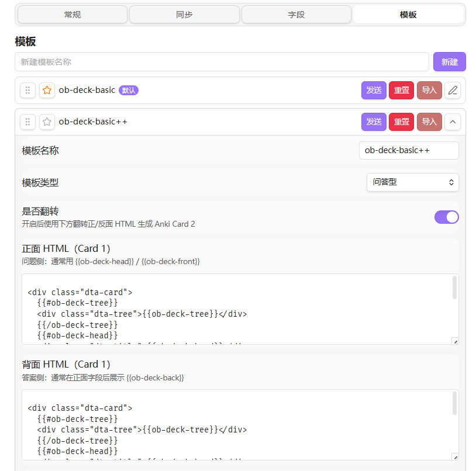Viewport: 476px width, 471px height.
Task: Click 重置 for ob-deck-basic
Action: coord(401,91)
